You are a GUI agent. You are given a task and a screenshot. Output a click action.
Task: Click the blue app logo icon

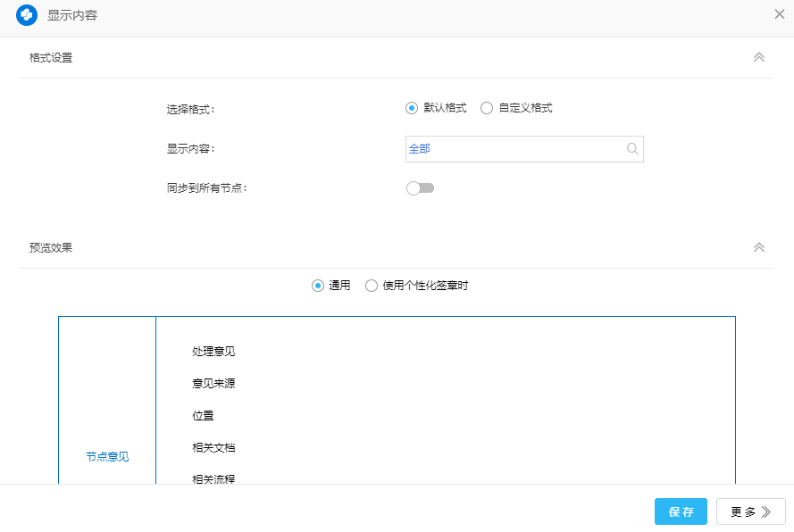[27, 15]
